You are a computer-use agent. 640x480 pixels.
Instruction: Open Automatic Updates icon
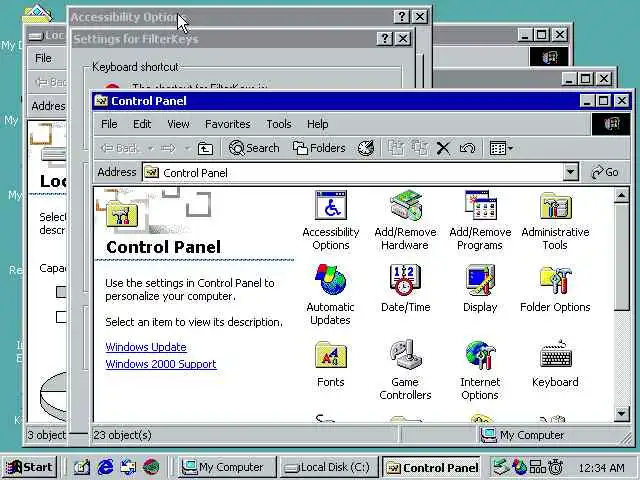(331, 295)
